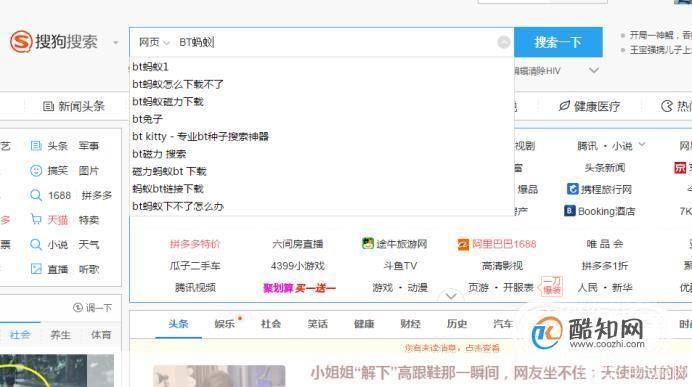
Task: Switch to the 财经 news tab
Action: 410,324
